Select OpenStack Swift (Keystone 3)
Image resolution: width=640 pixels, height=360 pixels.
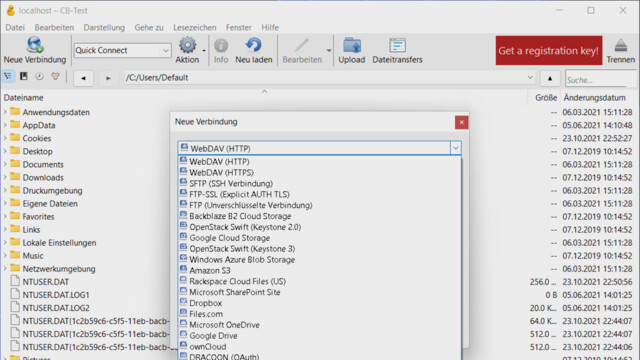point(320,249)
